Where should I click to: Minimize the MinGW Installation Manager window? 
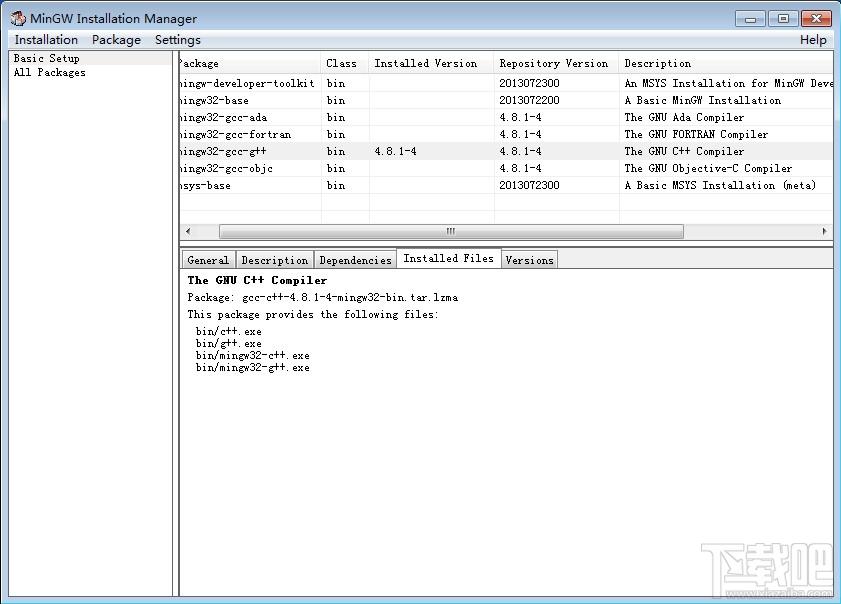pos(750,19)
